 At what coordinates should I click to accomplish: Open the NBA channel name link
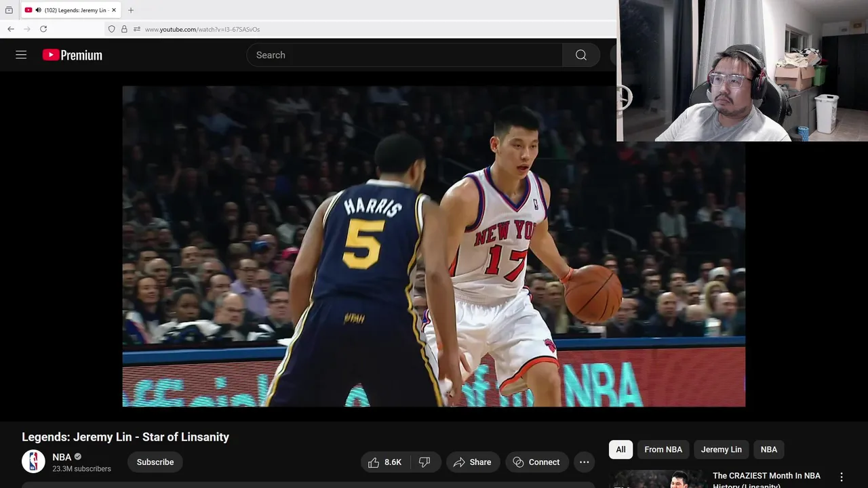(62, 457)
